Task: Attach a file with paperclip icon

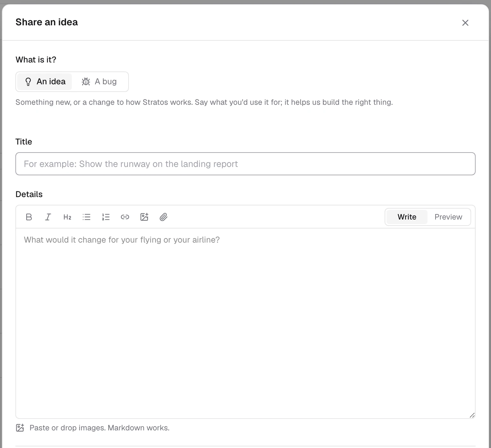Action: (x=163, y=217)
